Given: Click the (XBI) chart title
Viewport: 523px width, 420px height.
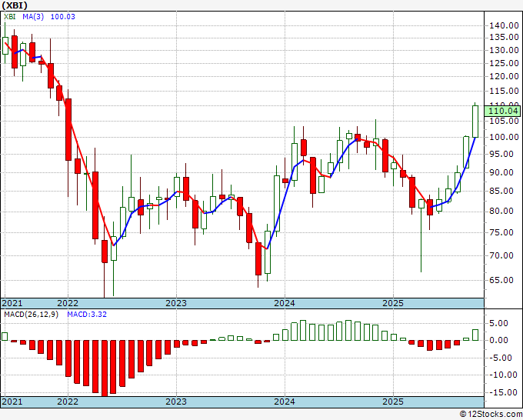Looking at the screenshot, I should click(x=15, y=5).
